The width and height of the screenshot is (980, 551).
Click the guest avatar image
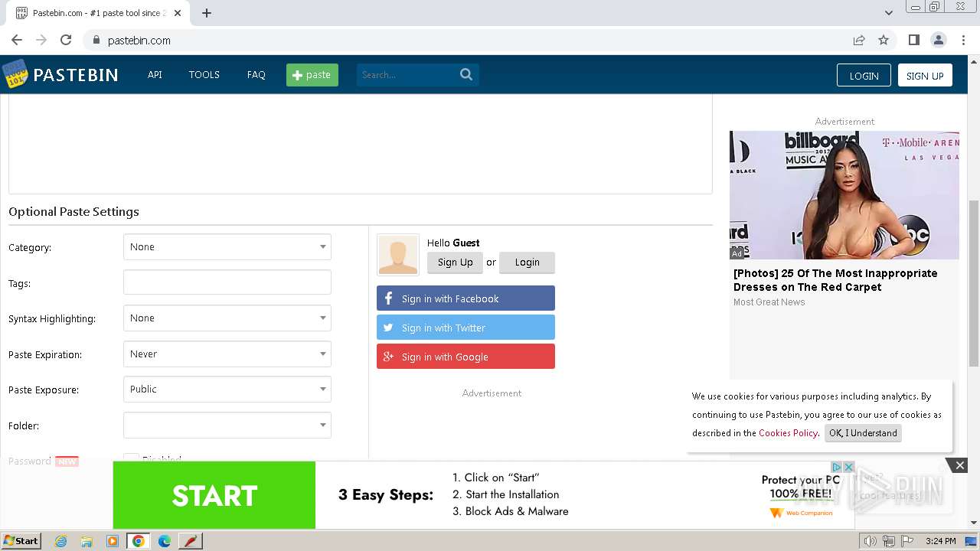(x=398, y=255)
